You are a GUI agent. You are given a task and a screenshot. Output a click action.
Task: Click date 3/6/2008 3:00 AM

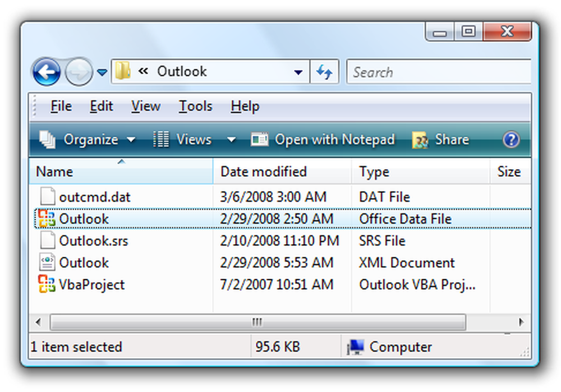pyautogui.click(x=273, y=197)
